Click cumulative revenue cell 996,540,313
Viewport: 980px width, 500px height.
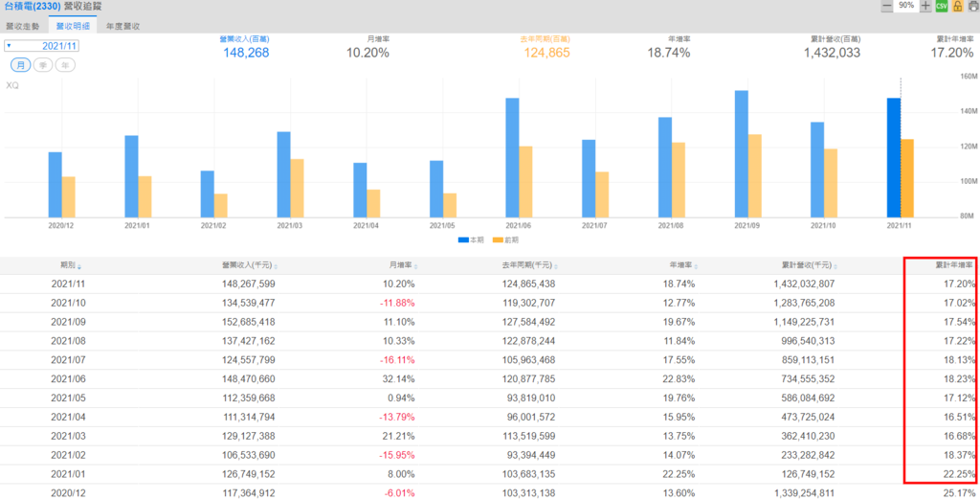coord(808,341)
